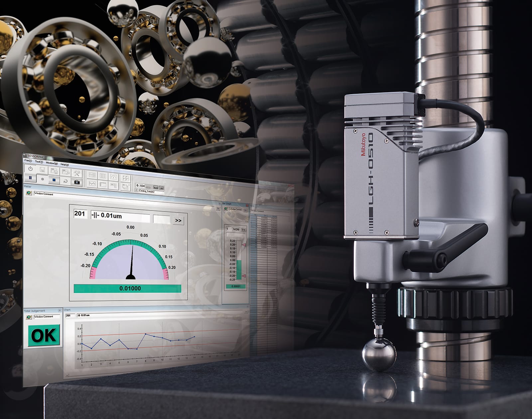
Task: Click the green OK judgement button
Action: pos(44,336)
